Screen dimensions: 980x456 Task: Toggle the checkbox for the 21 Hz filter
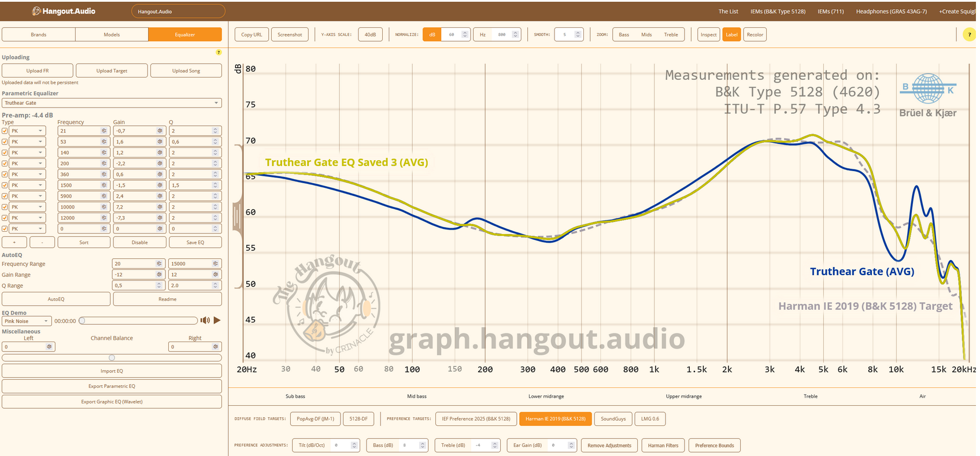coord(5,131)
